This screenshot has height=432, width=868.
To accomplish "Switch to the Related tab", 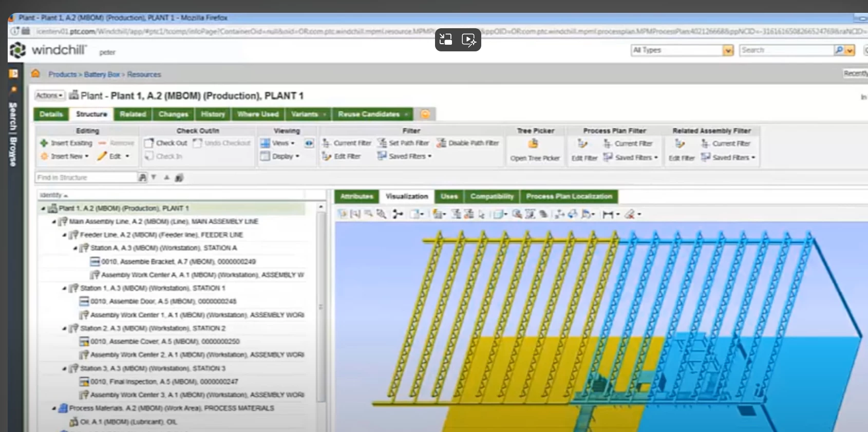I will point(133,114).
